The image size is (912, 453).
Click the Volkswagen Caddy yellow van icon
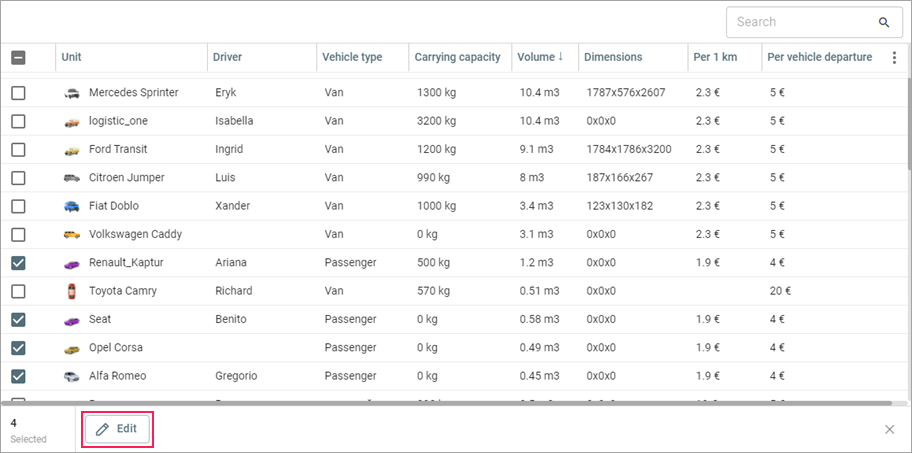tap(71, 235)
